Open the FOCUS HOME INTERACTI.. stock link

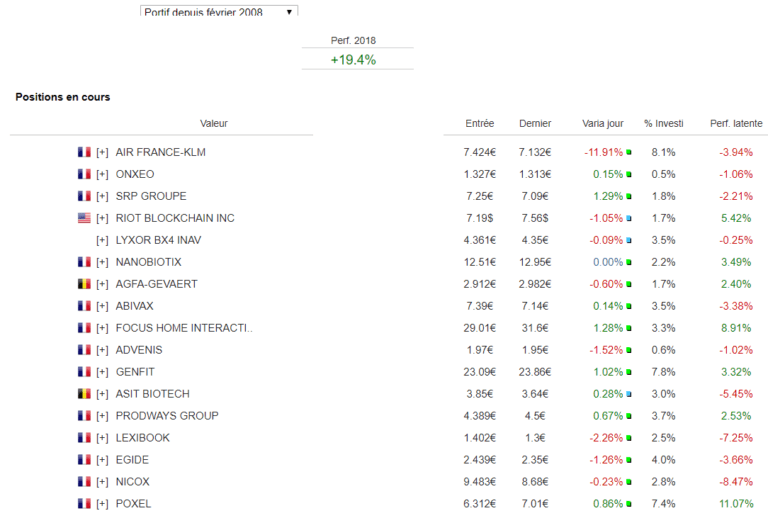(184, 328)
